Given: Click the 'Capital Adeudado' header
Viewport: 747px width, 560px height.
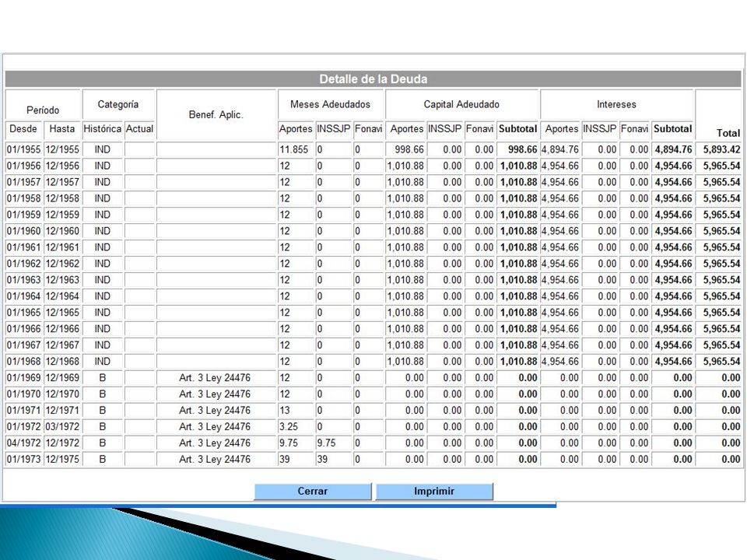Looking at the screenshot, I should 461,104.
